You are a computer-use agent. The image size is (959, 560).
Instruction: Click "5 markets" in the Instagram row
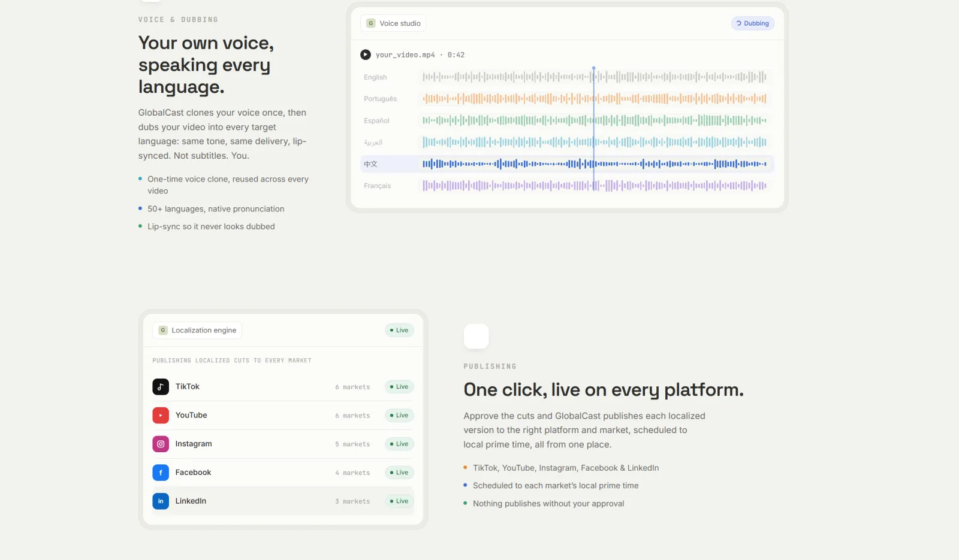[x=352, y=444]
